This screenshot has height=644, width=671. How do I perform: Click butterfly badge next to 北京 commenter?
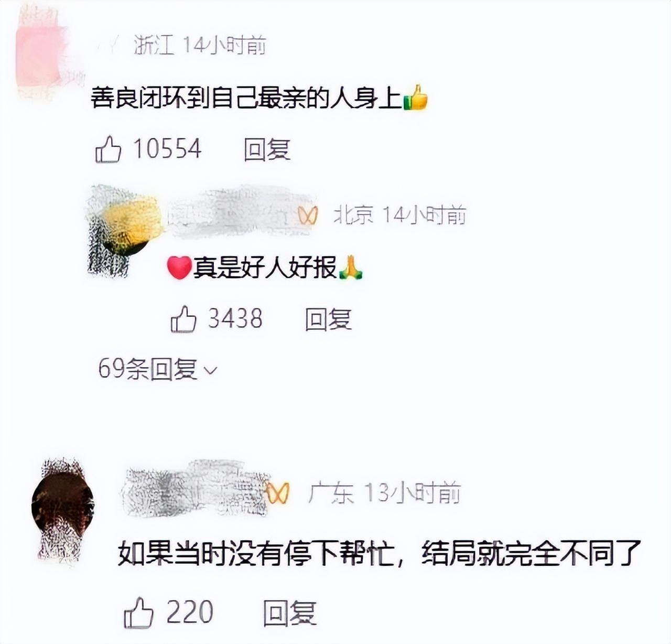tap(308, 215)
